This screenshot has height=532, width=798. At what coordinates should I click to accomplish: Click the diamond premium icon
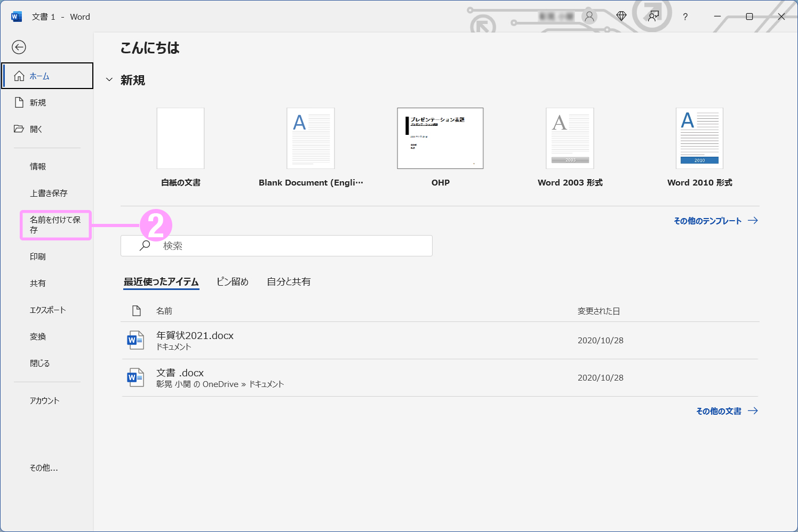(621, 17)
